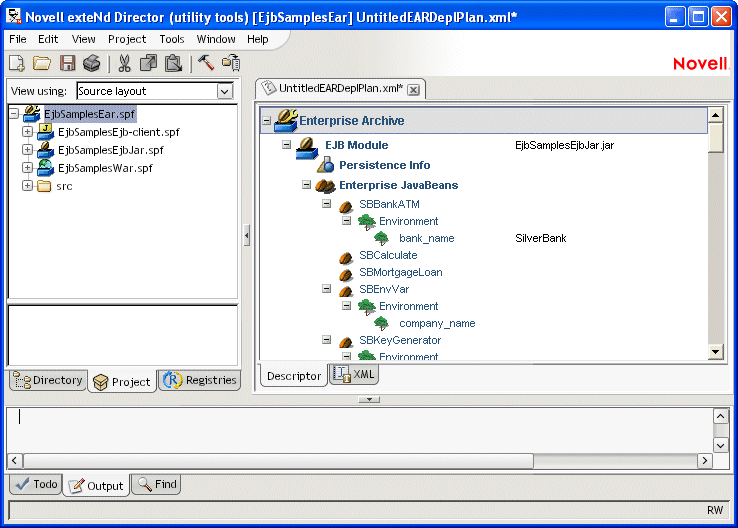Open the Edit menu
This screenshot has width=738, height=528.
pos(48,39)
